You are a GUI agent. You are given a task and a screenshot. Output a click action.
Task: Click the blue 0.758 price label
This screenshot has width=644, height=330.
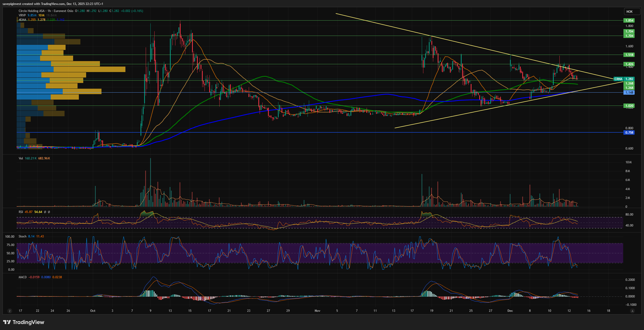tap(629, 133)
